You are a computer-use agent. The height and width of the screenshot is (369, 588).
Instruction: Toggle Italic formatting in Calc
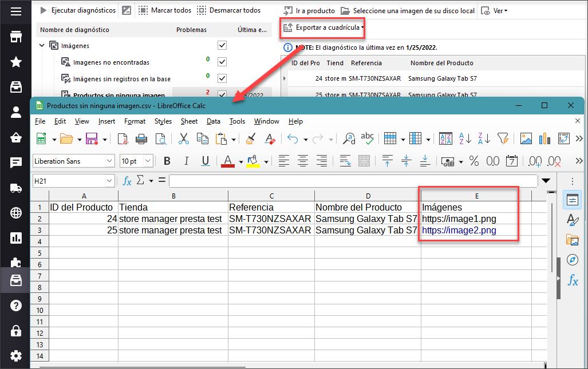[187, 161]
